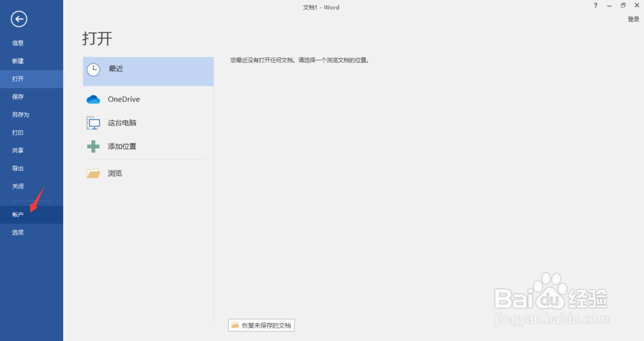Click the green plus 添加位置 icon
Viewport: 644px width, 341px height.
click(x=93, y=147)
